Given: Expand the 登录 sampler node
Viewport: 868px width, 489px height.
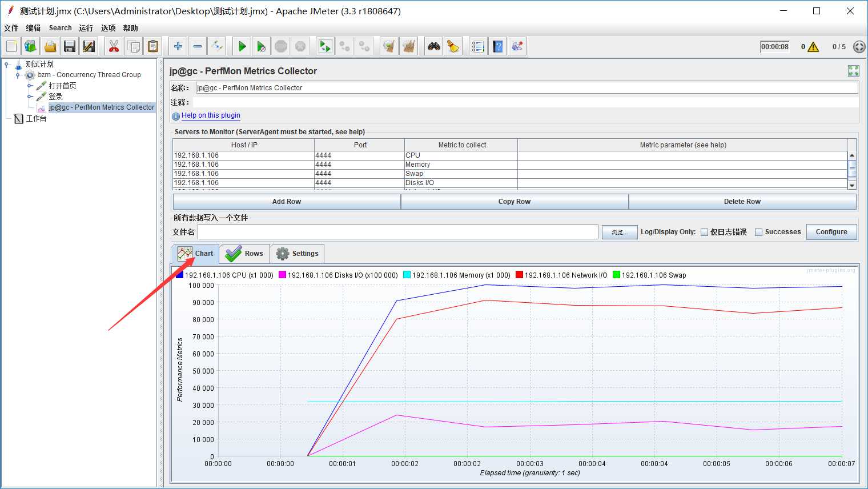Looking at the screenshot, I should click(30, 97).
